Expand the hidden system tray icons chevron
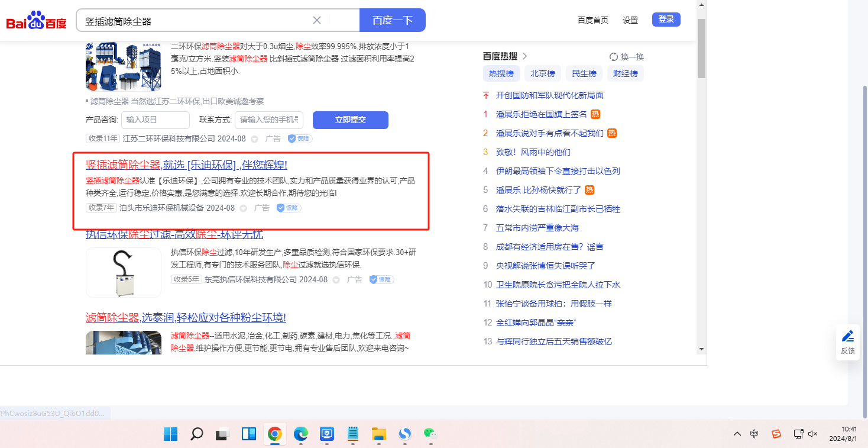Screen dimensions: 868x448 point(737,434)
